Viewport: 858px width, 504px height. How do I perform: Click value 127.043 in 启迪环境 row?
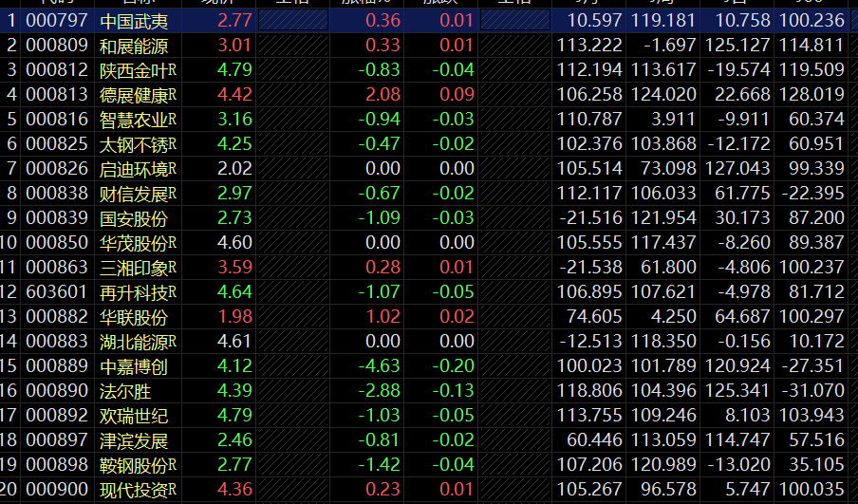[x=737, y=169]
